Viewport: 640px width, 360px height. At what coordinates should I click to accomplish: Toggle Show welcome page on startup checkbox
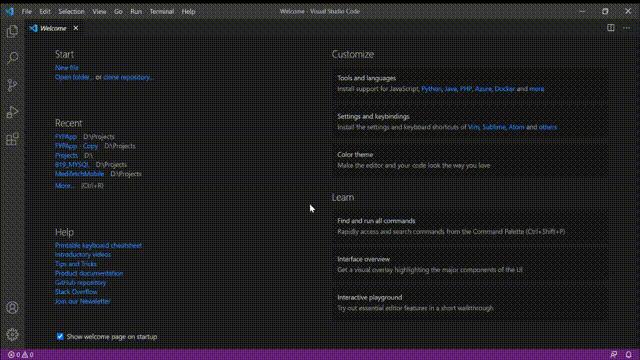[x=60, y=337]
